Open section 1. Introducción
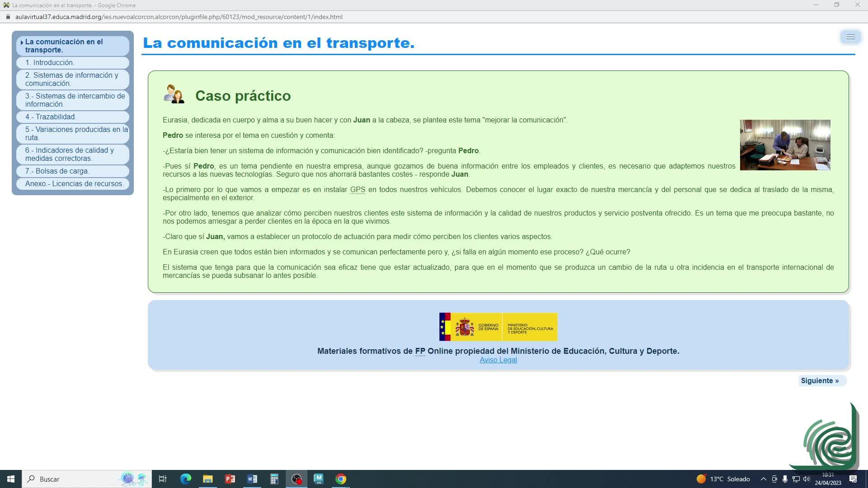The height and width of the screenshot is (488, 868). click(50, 63)
